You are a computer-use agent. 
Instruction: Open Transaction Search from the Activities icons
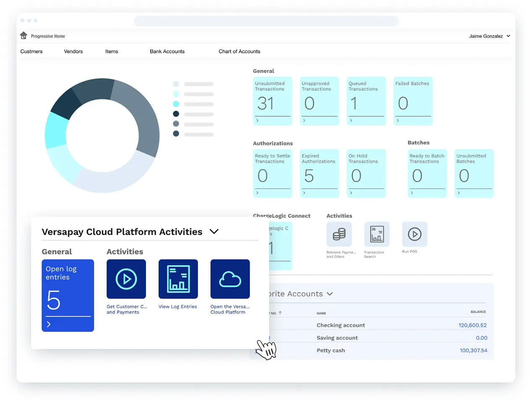(x=377, y=234)
